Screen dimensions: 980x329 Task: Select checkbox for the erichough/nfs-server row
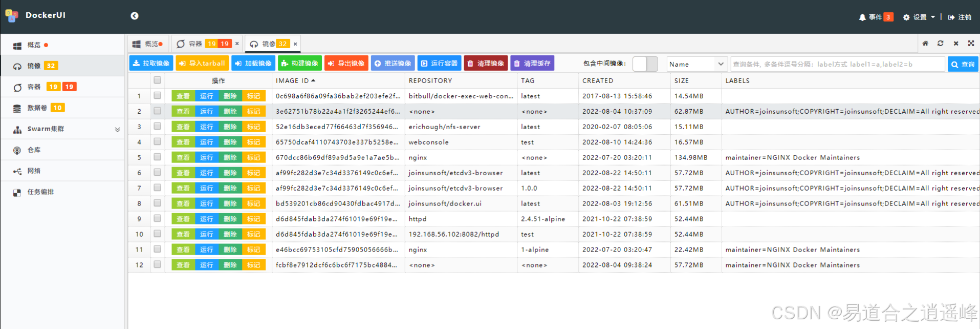click(x=157, y=126)
